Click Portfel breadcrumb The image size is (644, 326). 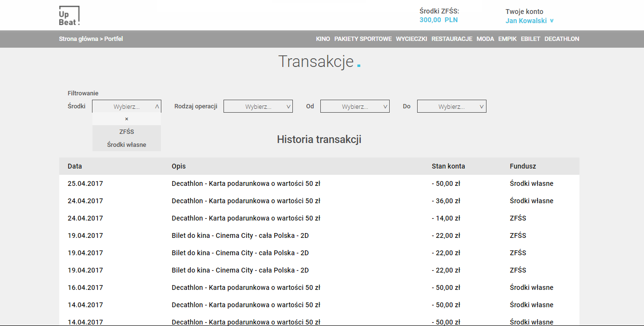pos(114,39)
